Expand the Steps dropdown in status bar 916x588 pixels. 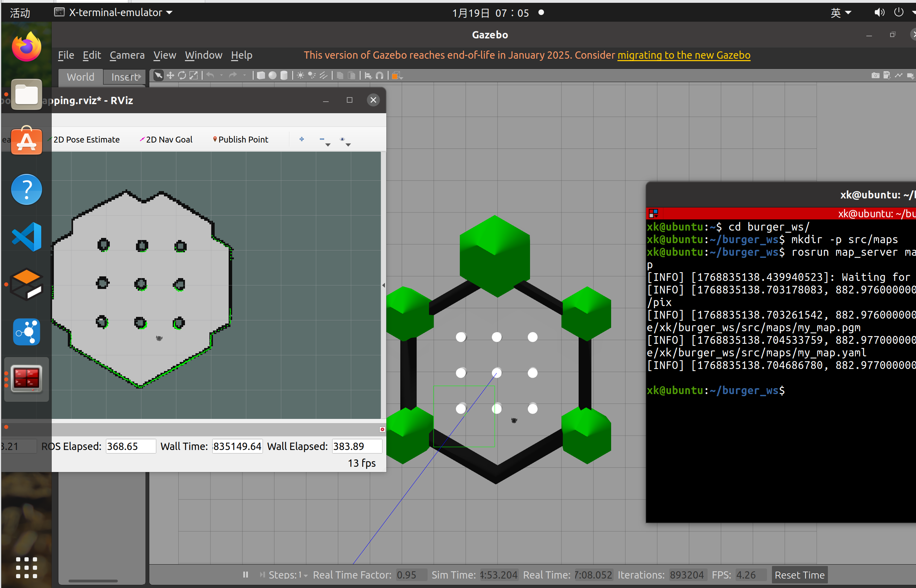[306, 575]
